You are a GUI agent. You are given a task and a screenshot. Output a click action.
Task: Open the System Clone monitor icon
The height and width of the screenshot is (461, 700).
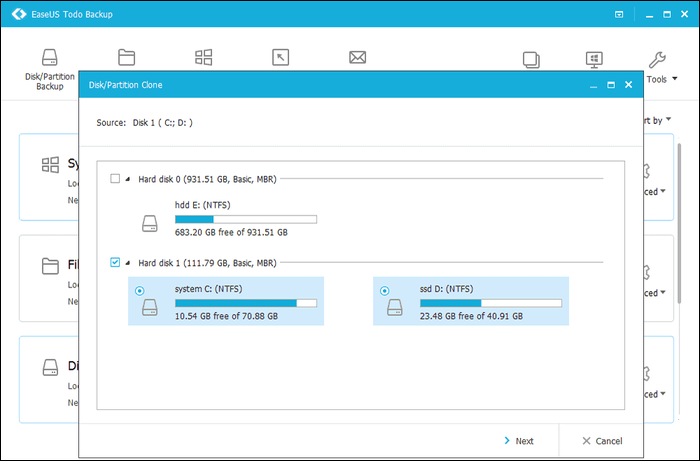[594, 60]
